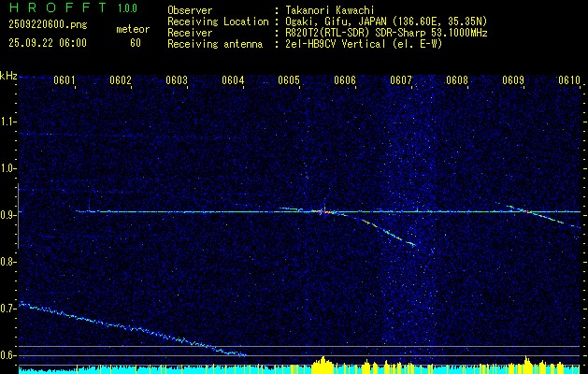Click the descending trace ending near 0607
Screen dimensions: 588x374
click(388, 232)
